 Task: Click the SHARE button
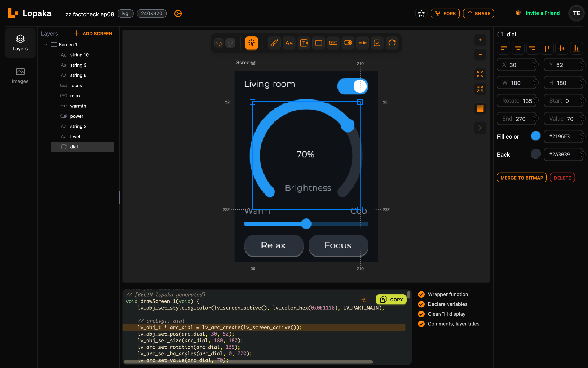click(478, 13)
